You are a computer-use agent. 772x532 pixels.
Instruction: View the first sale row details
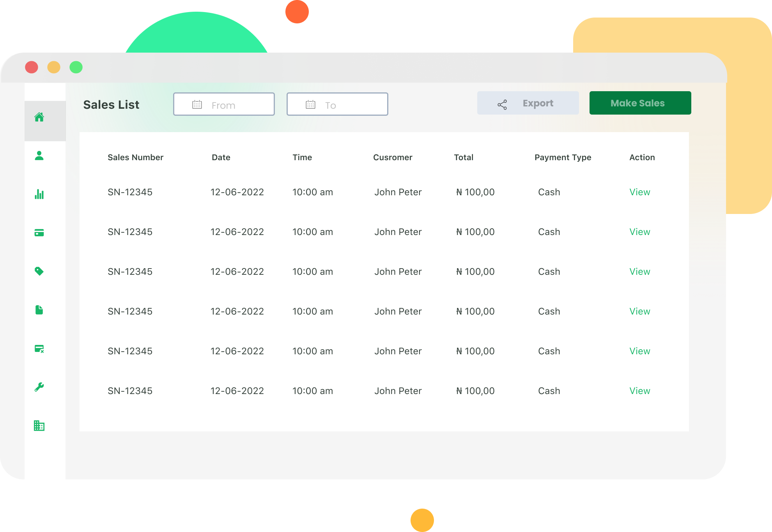tap(639, 192)
